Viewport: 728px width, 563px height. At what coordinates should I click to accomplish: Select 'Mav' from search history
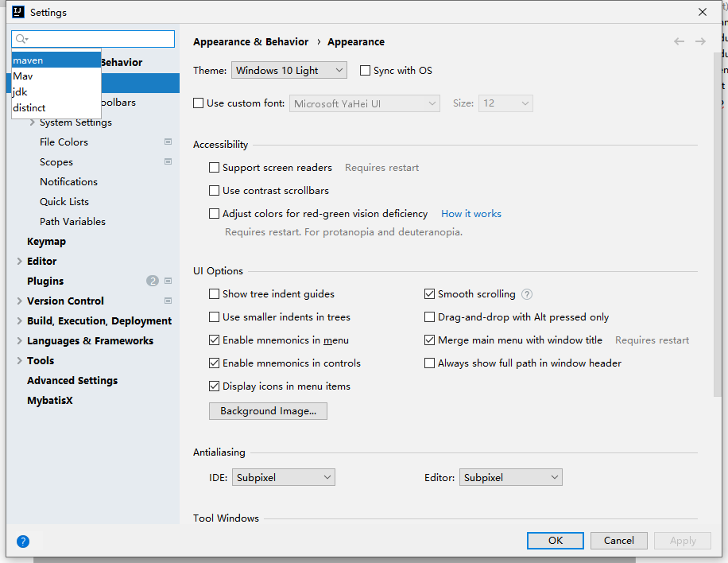click(56, 76)
